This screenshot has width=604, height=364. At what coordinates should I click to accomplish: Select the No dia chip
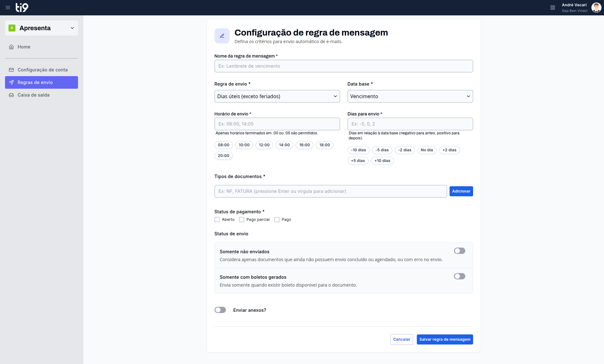(427, 150)
